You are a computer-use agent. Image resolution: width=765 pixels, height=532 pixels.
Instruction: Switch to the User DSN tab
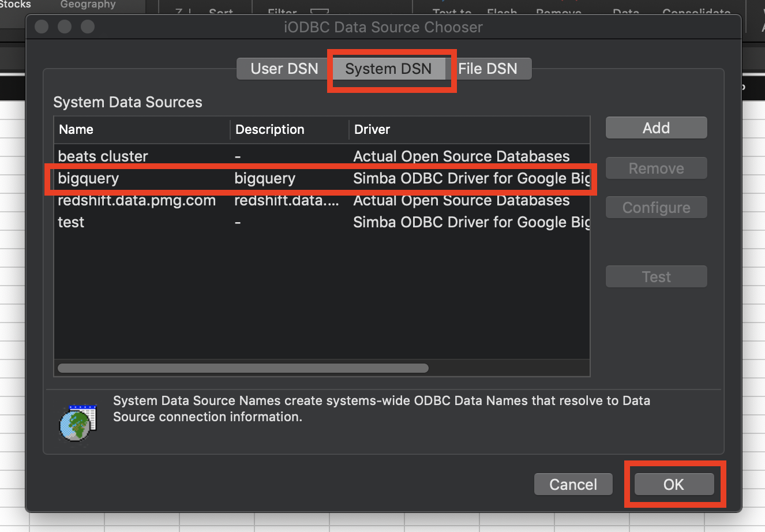(284, 69)
